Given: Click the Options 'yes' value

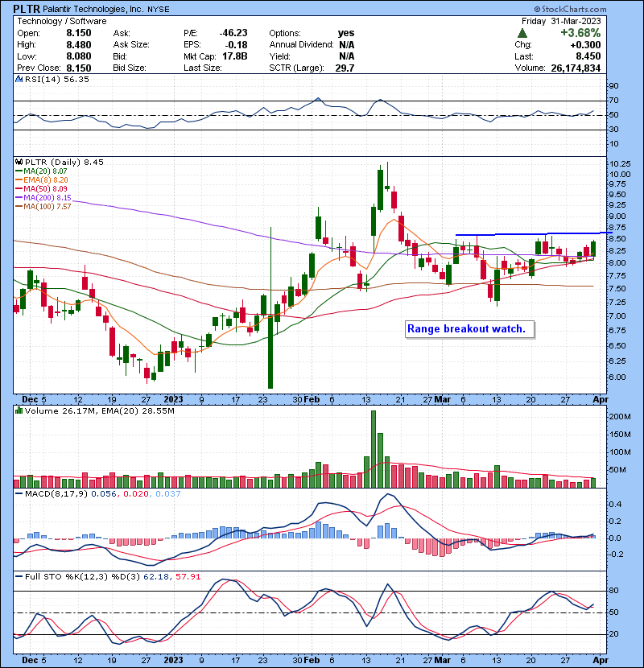Looking at the screenshot, I should 346,33.
